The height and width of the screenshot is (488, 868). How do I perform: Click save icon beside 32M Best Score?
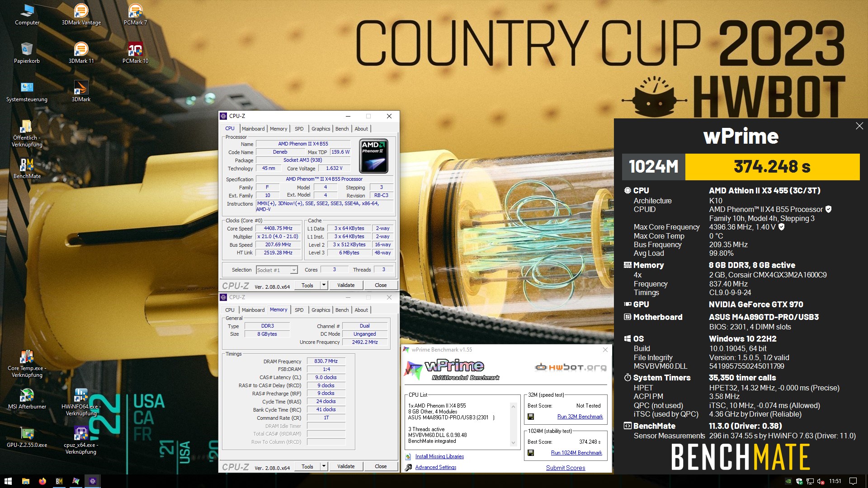(531, 417)
